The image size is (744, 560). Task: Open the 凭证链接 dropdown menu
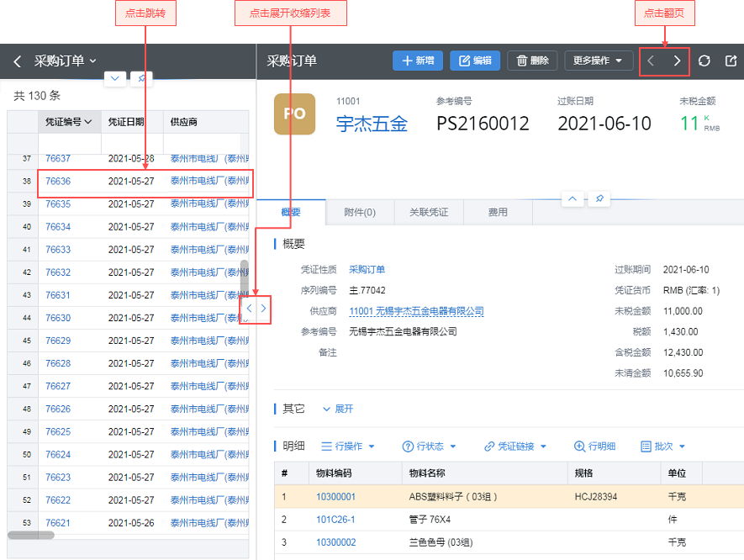click(x=516, y=446)
